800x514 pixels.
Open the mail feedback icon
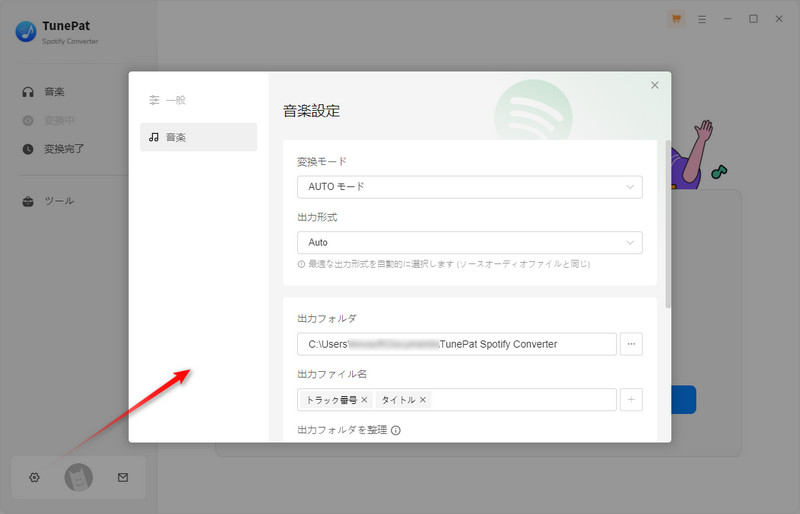tap(123, 477)
